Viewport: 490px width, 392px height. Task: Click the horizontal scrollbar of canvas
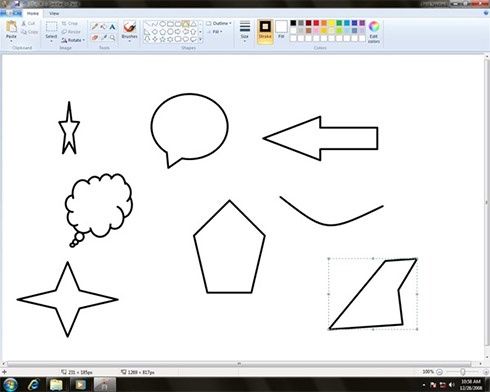pyautogui.click(x=239, y=364)
